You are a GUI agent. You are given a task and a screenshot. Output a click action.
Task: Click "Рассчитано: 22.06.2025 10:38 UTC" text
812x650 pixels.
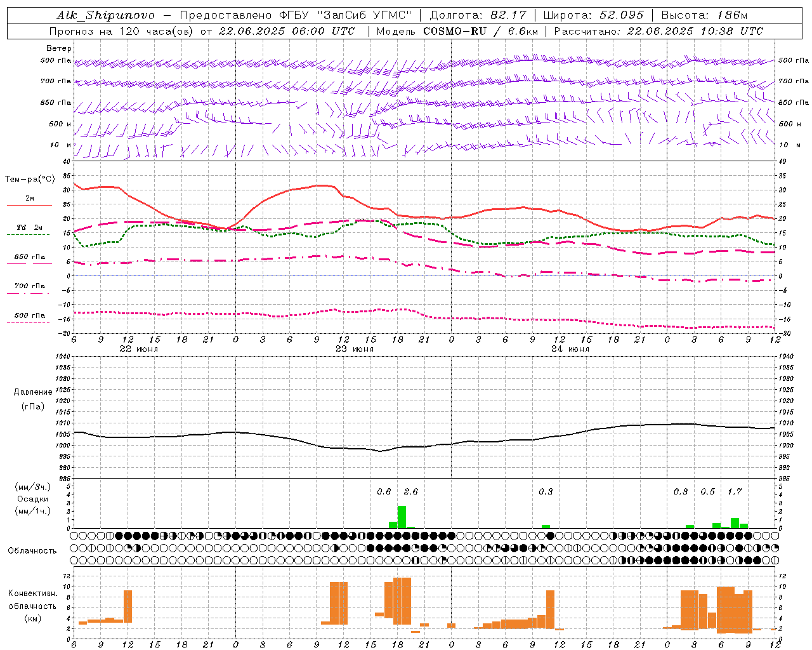(x=658, y=31)
